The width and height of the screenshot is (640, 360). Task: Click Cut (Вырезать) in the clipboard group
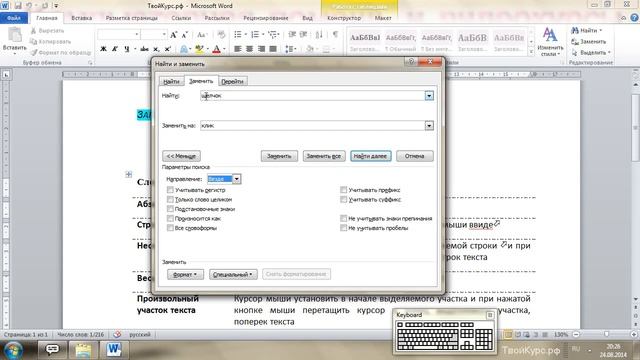point(47,31)
